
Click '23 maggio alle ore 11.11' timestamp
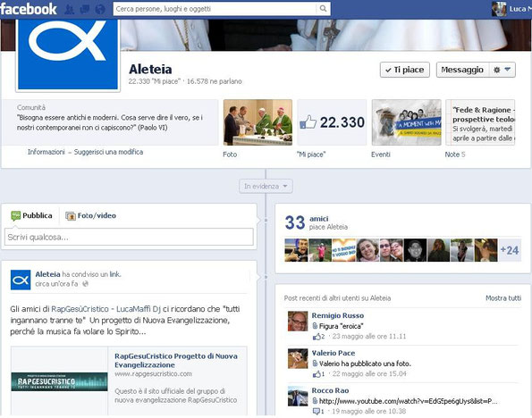pos(369,337)
